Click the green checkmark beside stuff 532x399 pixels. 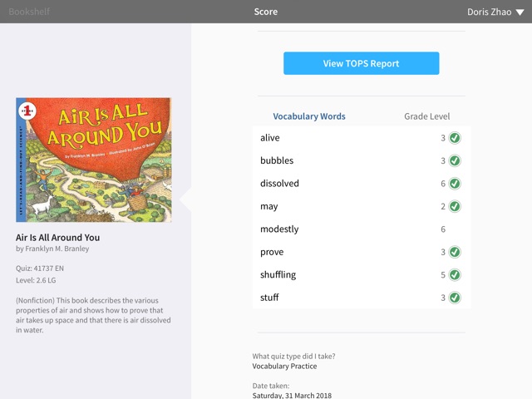[455, 298]
